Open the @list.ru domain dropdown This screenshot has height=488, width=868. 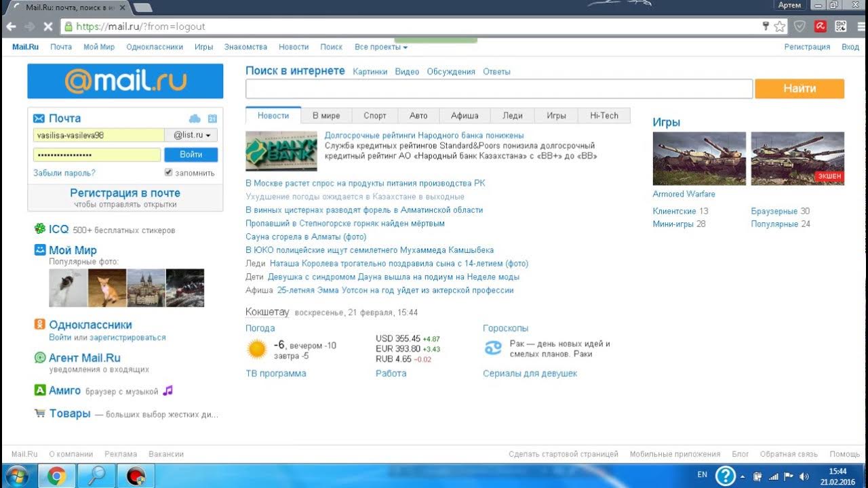pos(191,135)
